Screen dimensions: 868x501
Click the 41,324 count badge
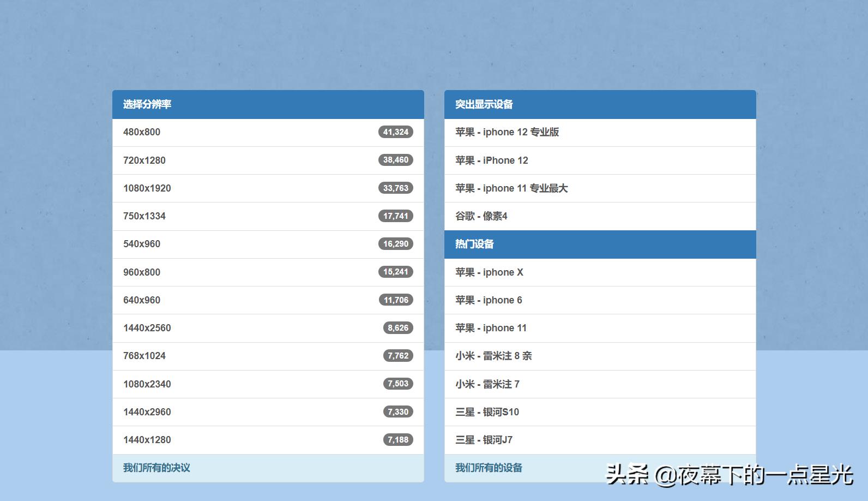(396, 132)
